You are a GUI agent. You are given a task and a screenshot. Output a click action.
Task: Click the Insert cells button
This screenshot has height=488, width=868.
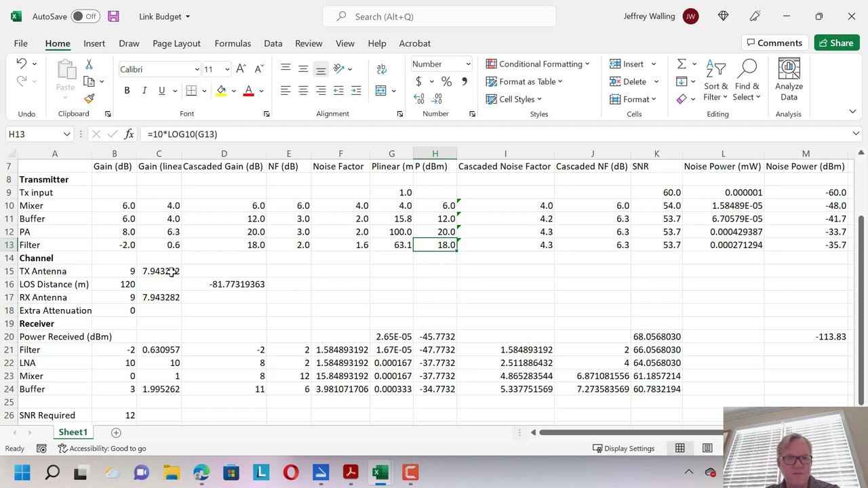[x=627, y=64]
